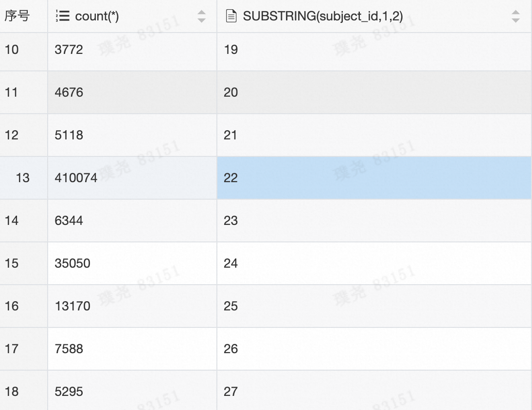532x410 pixels.
Task: Select the cell with count 3772
Action: (x=69, y=50)
